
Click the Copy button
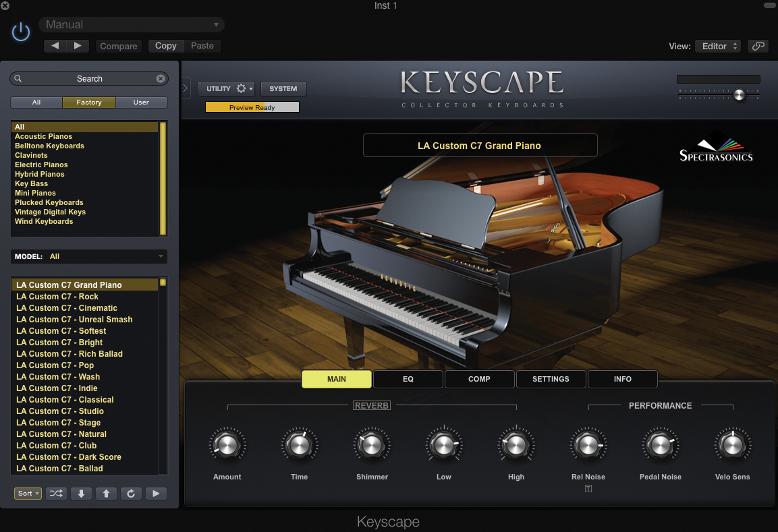pos(166,46)
